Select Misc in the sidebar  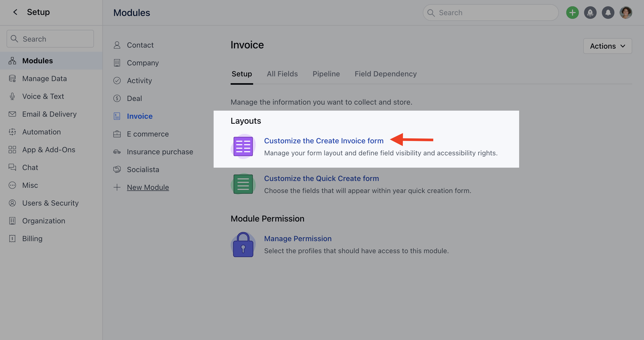pyautogui.click(x=51, y=185)
